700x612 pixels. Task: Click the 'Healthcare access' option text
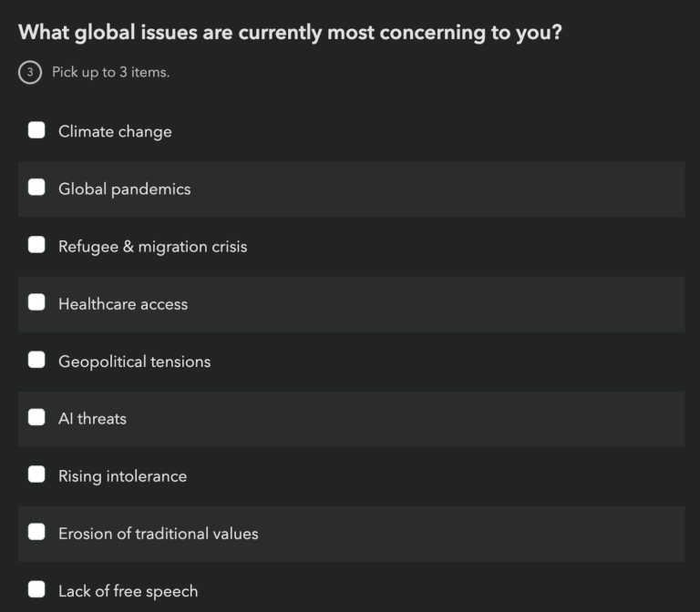[123, 303]
